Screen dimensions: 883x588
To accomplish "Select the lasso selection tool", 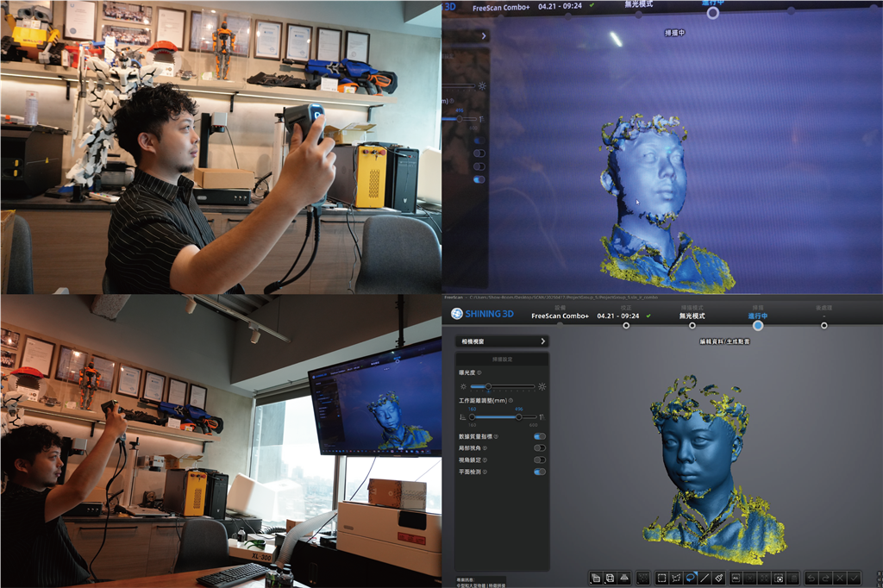I will [690, 578].
